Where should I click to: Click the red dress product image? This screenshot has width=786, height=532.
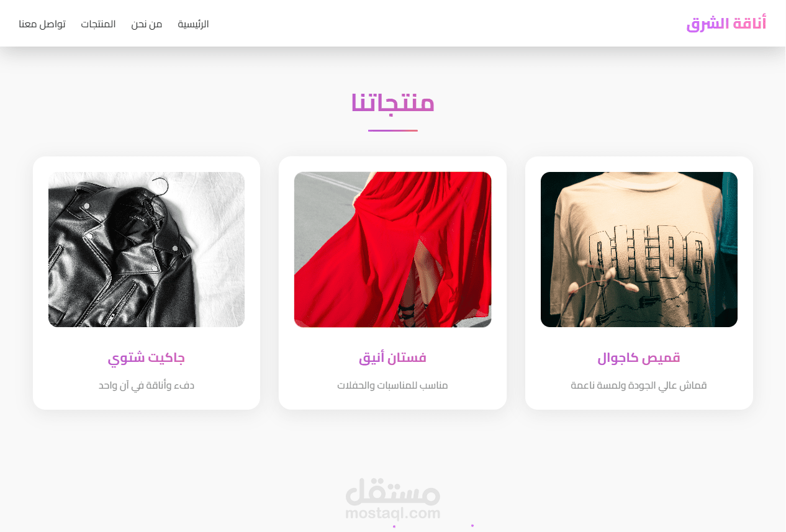click(392, 250)
